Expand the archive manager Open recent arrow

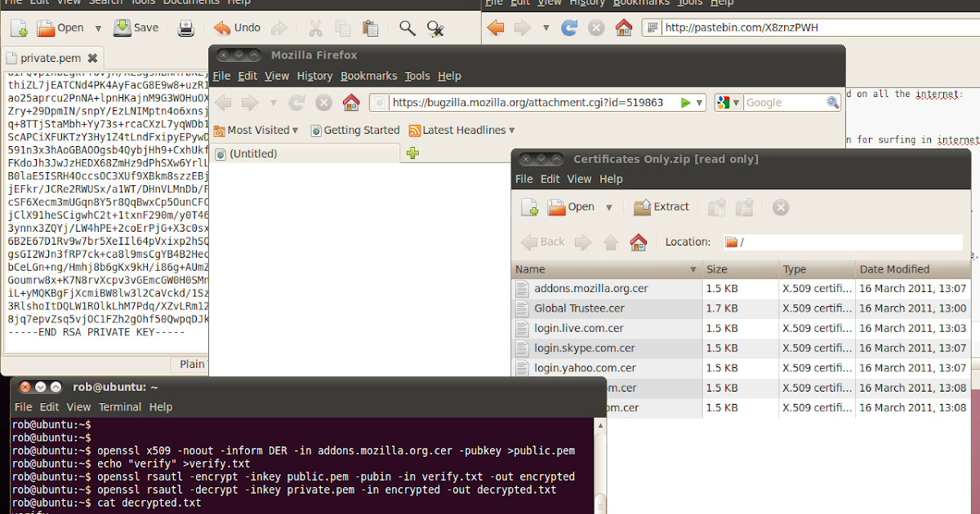(x=609, y=207)
